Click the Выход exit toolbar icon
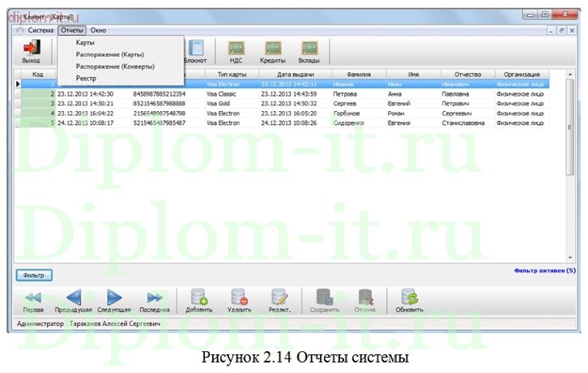The height and width of the screenshot is (373, 588). tap(31, 50)
